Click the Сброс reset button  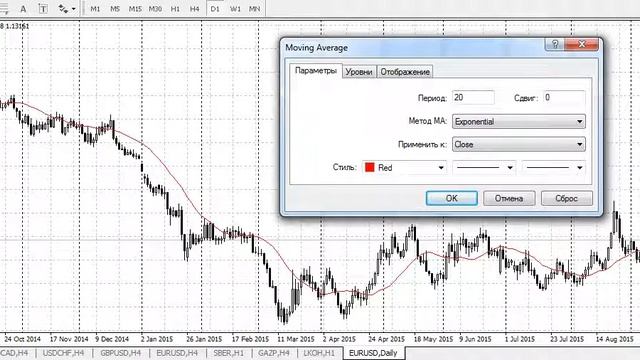pos(567,198)
